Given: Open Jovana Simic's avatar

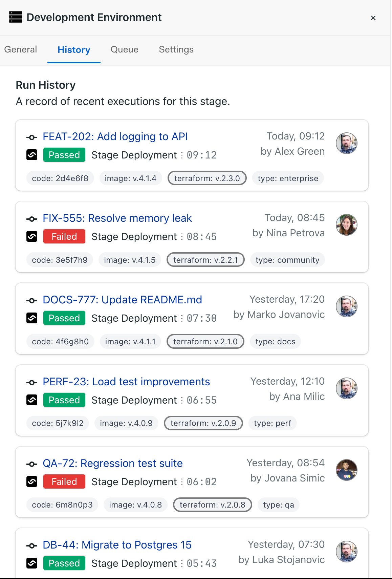Looking at the screenshot, I should click(346, 470).
